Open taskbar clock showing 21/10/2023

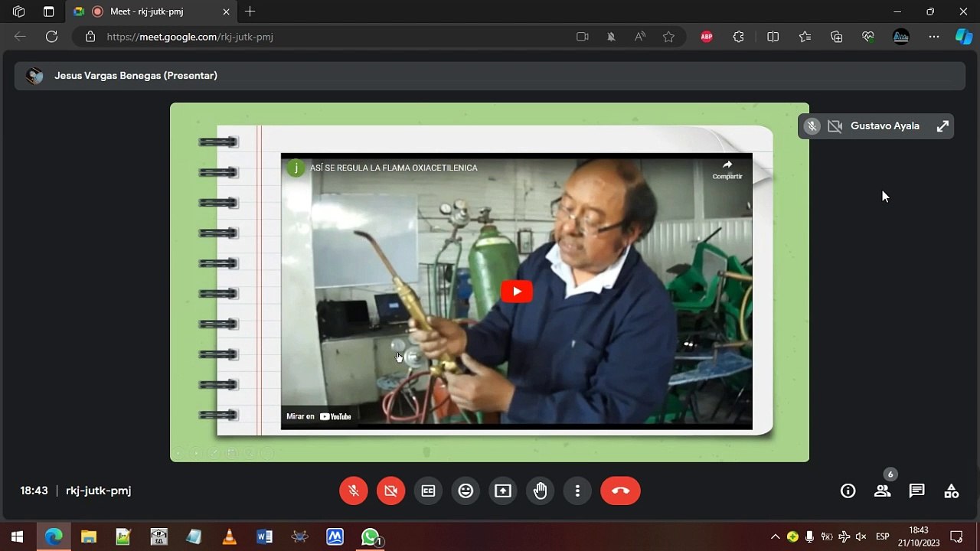(x=919, y=536)
